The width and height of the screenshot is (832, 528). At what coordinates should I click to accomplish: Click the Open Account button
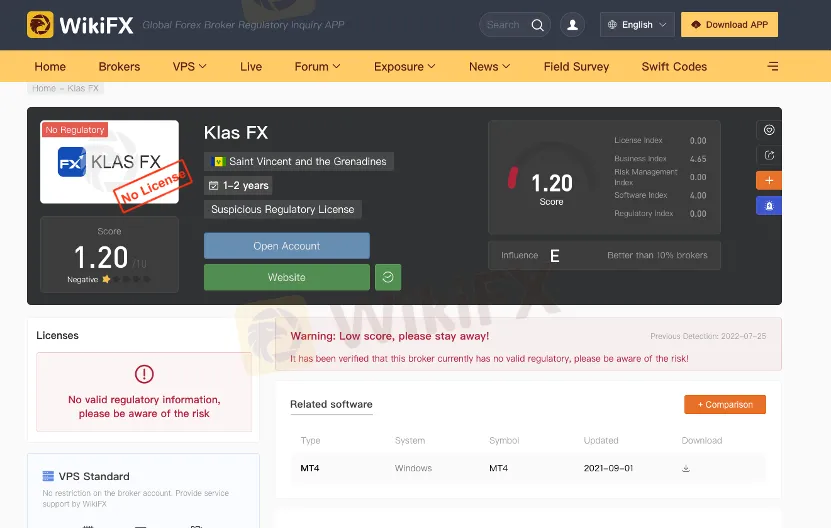click(286, 246)
